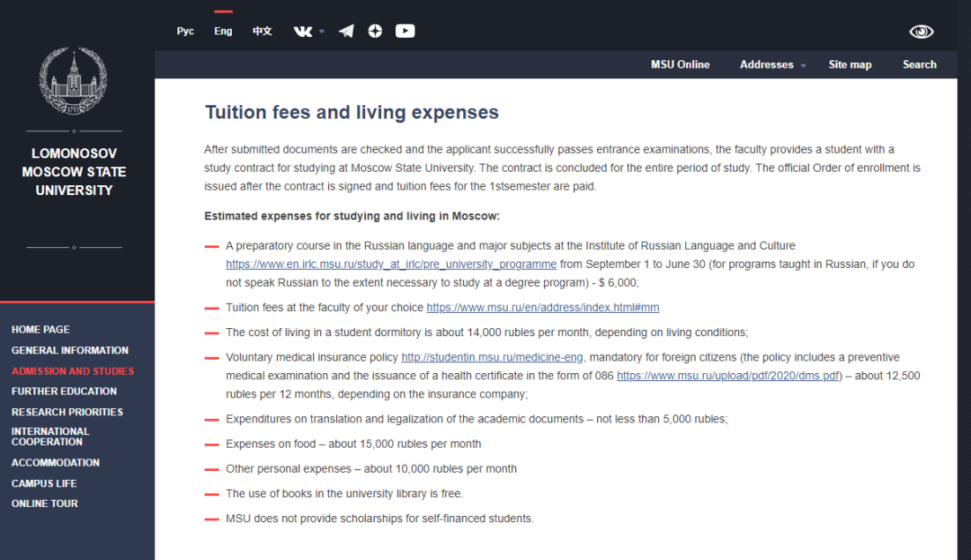Open the YouTube channel icon
This screenshot has width=971, height=560.
click(x=405, y=31)
